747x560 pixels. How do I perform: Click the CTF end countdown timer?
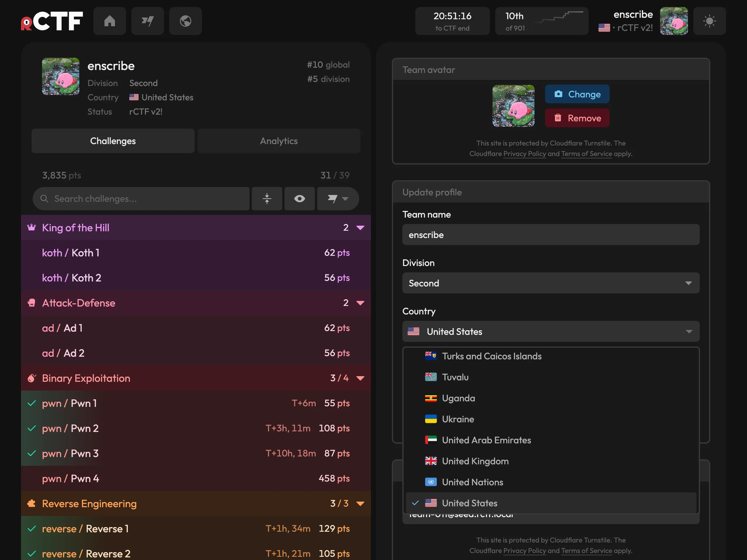pos(452,21)
